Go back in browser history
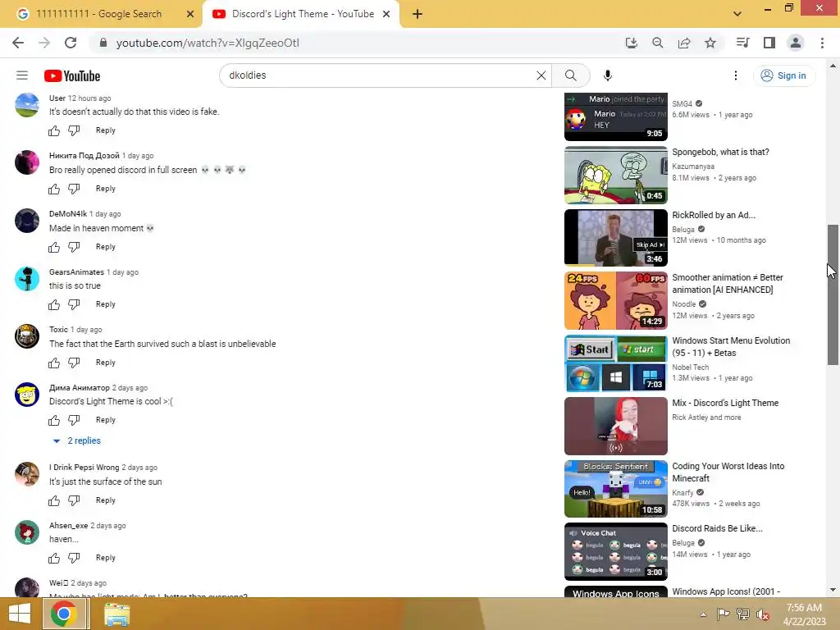The height and width of the screenshot is (630, 840). click(x=18, y=43)
